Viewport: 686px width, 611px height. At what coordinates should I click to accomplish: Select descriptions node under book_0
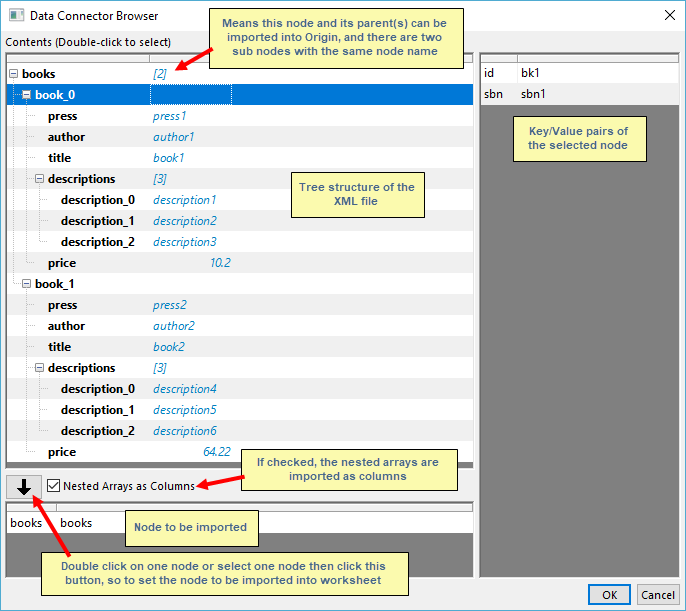click(240, 179)
